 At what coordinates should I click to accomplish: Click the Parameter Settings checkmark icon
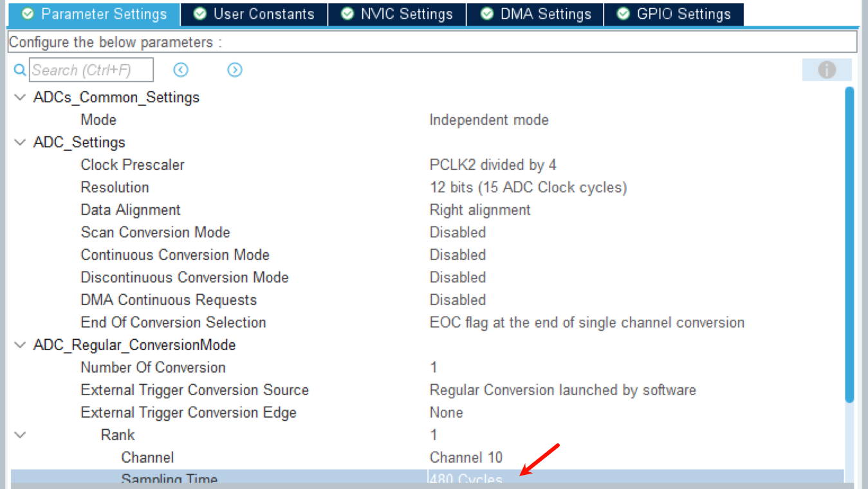pyautogui.click(x=28, y=14)
